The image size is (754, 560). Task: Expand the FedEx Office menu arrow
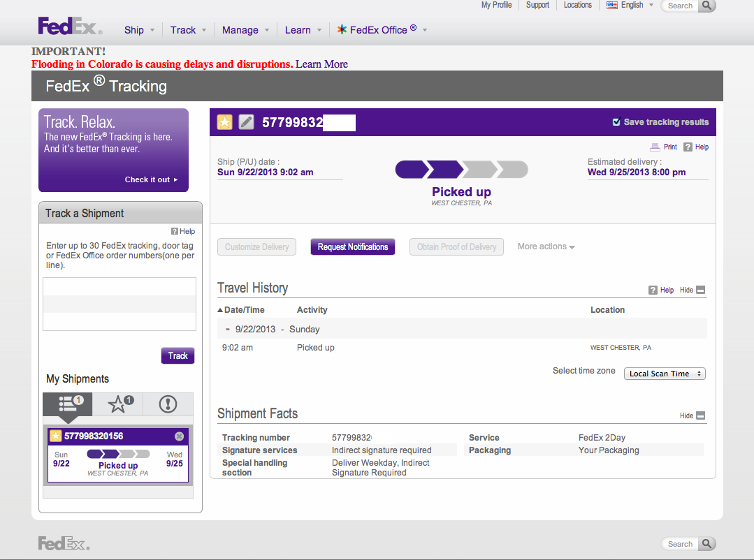tap(425, 30)
